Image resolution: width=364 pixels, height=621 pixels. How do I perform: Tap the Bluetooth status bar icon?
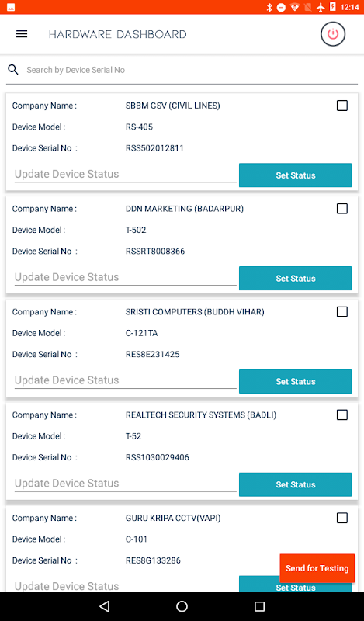(x=269, y=7)
